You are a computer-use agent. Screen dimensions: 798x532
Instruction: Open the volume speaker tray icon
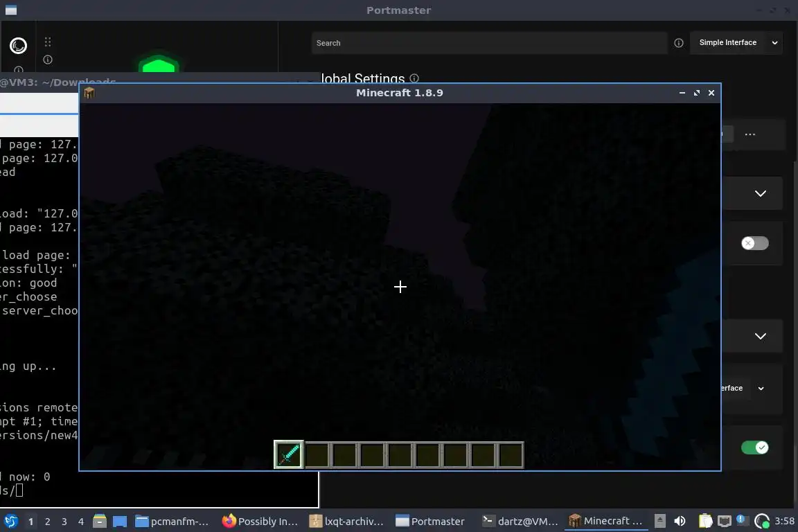click(x=680, y=521)
